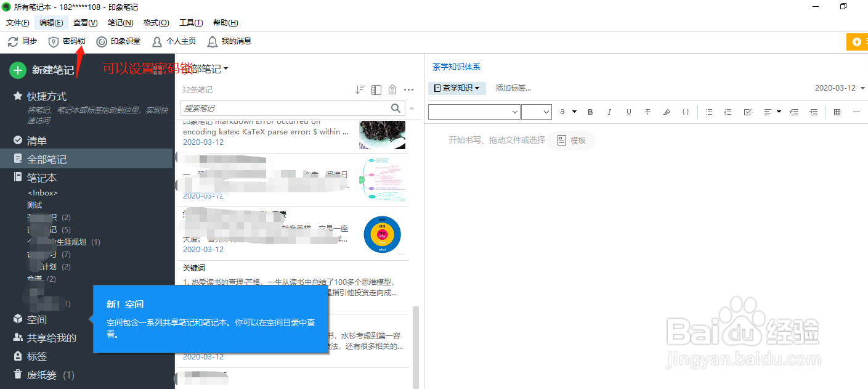This screenshot has height=389, width=868.
Task: Change the note list sort order
Action: click(360, 89)
